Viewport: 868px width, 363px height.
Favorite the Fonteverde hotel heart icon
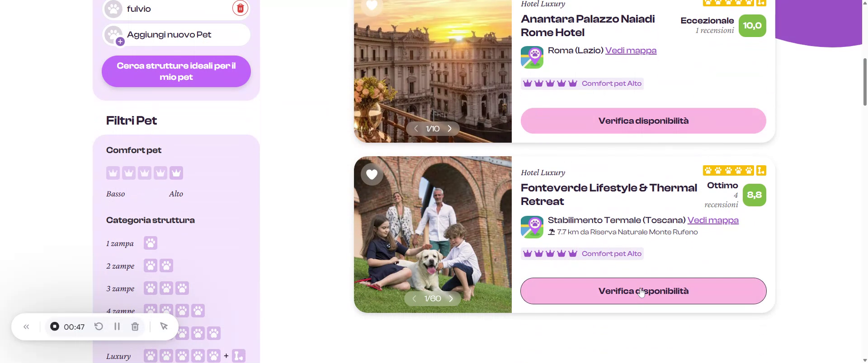pos(372,174)
